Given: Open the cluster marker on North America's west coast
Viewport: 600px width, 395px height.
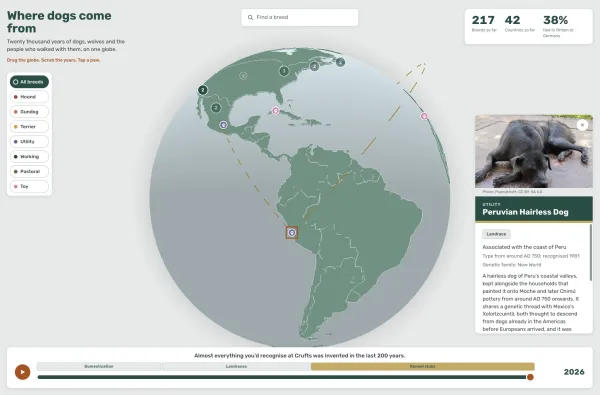Looking at the screenshot, I should 203,90.
